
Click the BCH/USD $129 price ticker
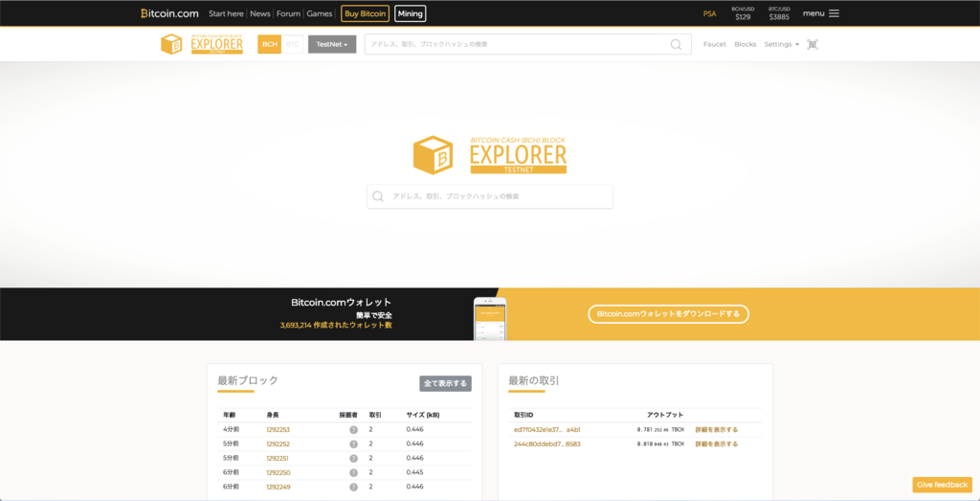(743, 13)
